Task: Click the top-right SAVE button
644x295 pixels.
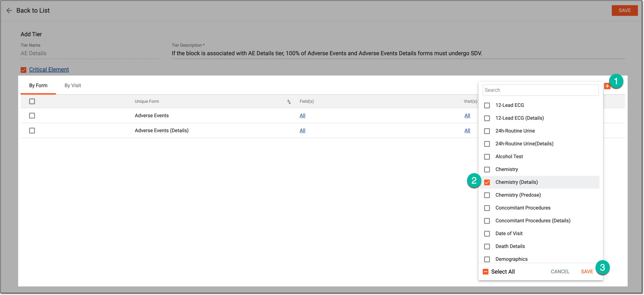Action: click(x=624, y=10)
